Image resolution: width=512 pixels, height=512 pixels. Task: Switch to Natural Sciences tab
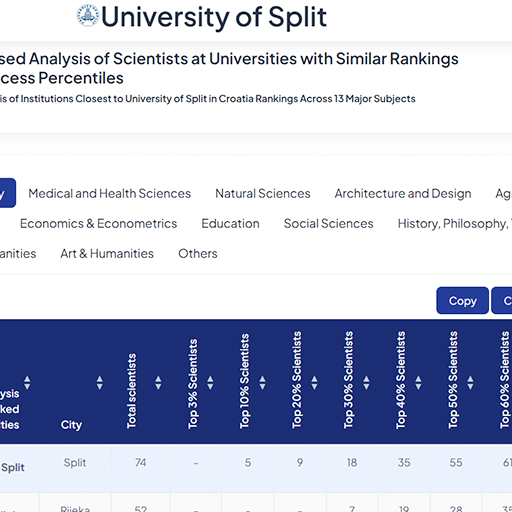pos(263,193)
